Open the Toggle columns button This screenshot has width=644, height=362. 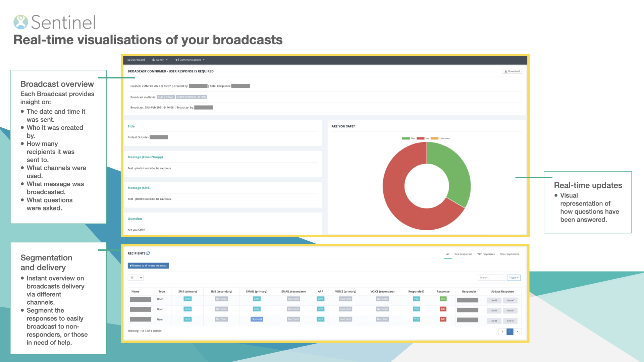(x=514, y=278)
